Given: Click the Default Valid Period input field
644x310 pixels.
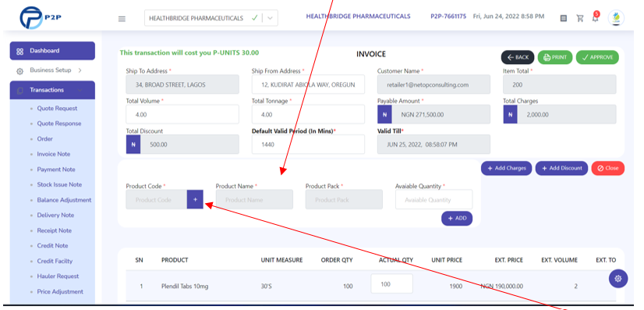Looking at the screenshot, I should [308, 144].
